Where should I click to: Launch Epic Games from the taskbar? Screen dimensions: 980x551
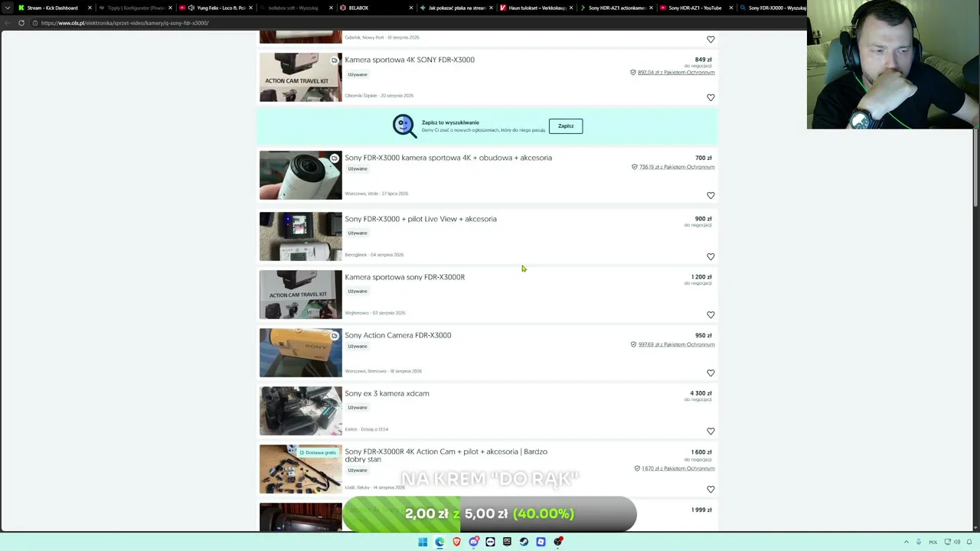507,542
